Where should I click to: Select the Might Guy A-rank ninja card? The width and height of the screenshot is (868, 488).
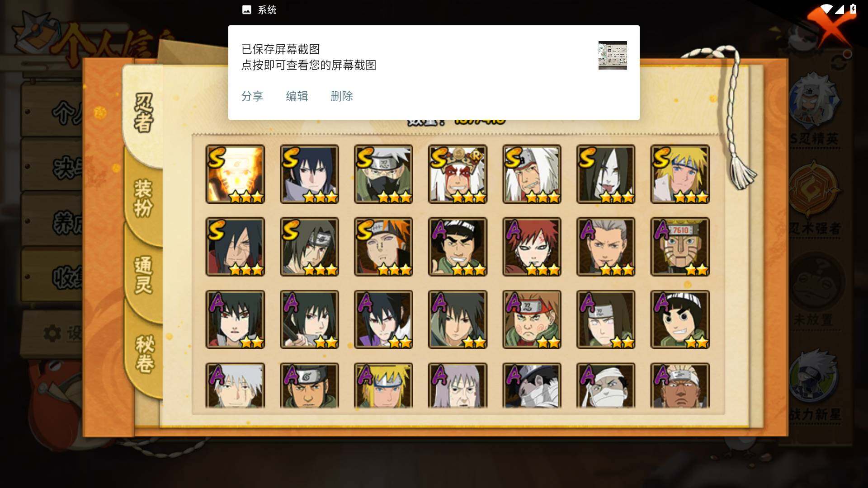(x=458, y=247)
